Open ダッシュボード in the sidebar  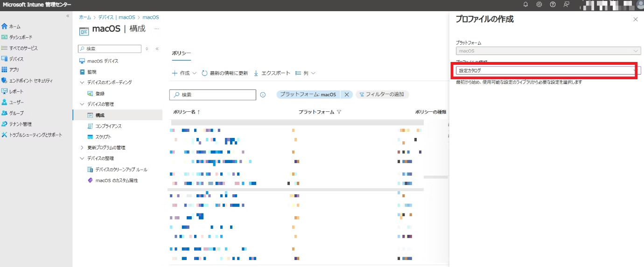coord(17,37)
